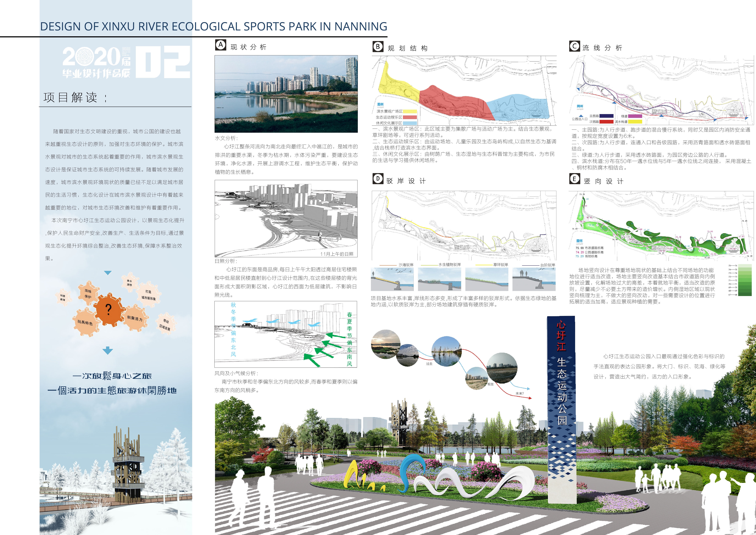Screen dimensions: 756x535
Task: Click the 秋冬季节偏东北风 vertical text
Action: tap(233, 329)
